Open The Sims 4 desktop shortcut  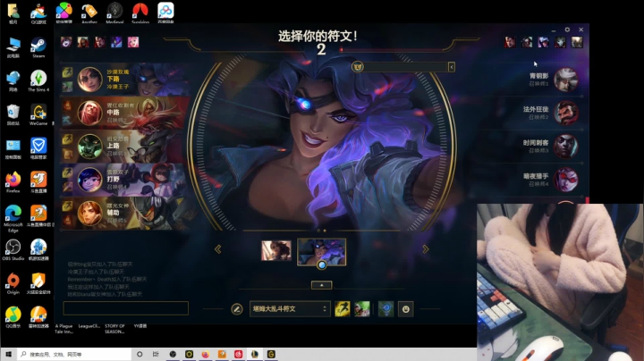click(38, 80)
